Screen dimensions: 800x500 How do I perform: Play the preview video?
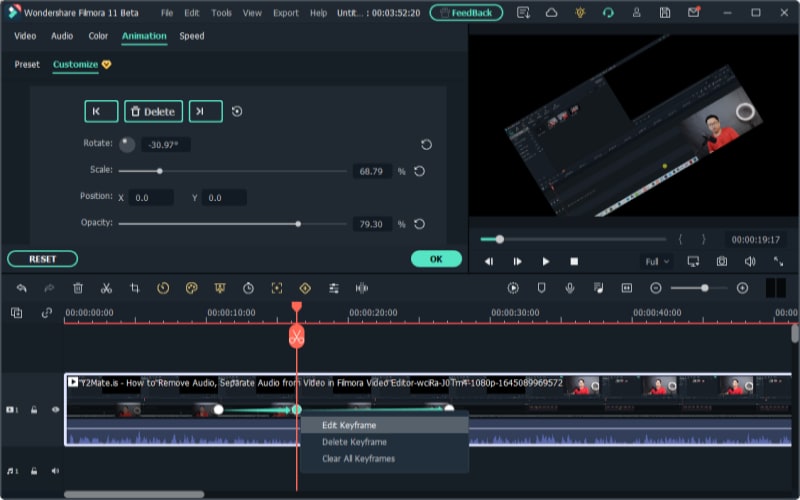(545, 261)
